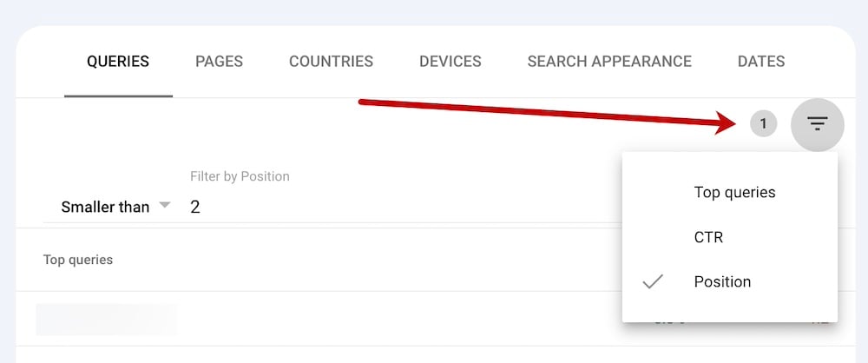Open the blurred first query row

[106, 319]
